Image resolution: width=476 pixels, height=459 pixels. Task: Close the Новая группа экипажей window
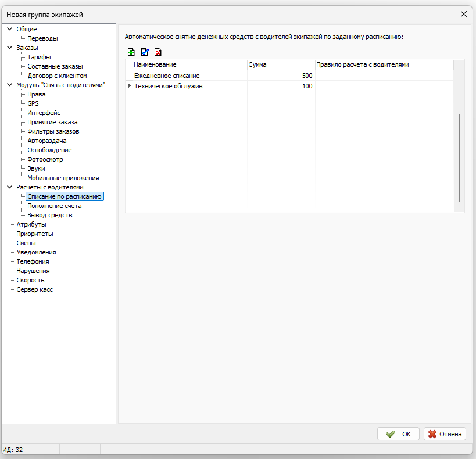tap(463, 13)
